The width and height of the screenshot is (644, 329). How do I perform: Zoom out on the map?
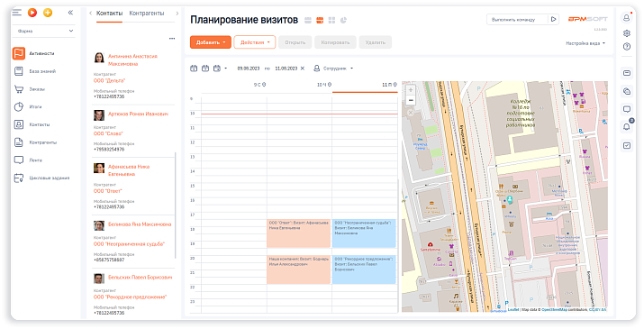411,100
